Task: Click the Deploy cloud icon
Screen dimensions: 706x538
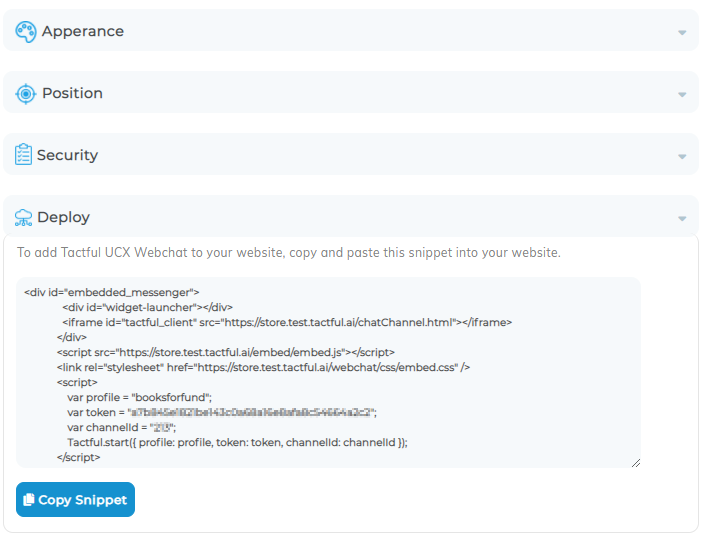Action: coord(23,217)
